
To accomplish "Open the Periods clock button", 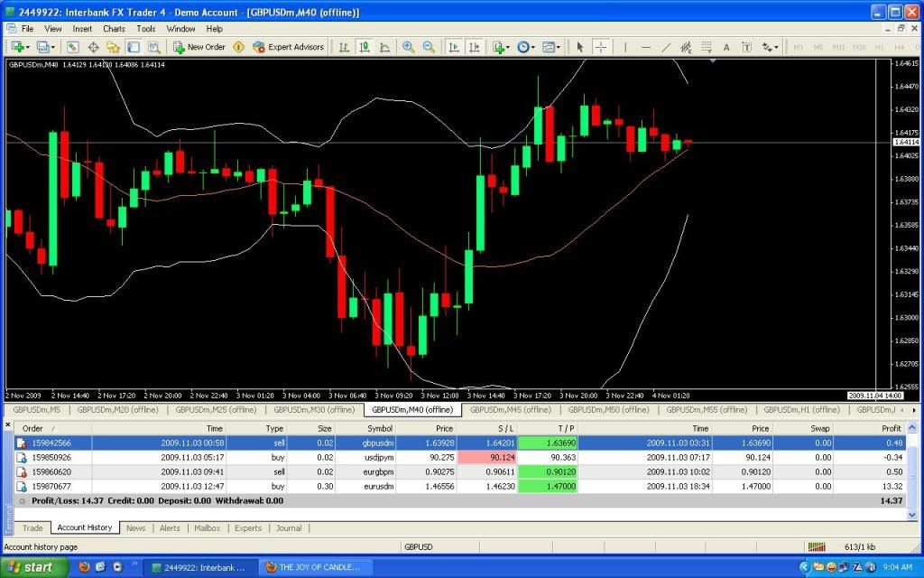I will [x=522, y=47].
